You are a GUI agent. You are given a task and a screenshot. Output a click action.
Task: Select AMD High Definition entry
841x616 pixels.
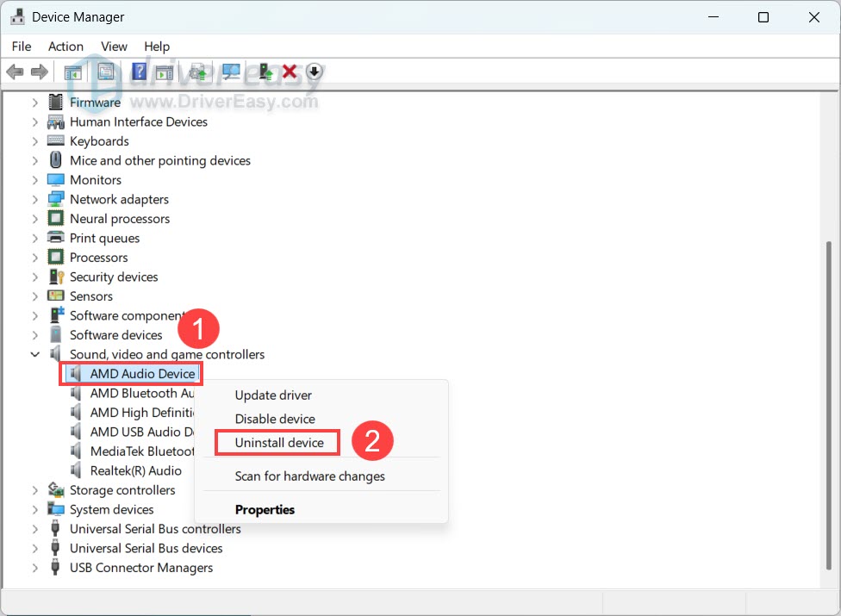141,413
